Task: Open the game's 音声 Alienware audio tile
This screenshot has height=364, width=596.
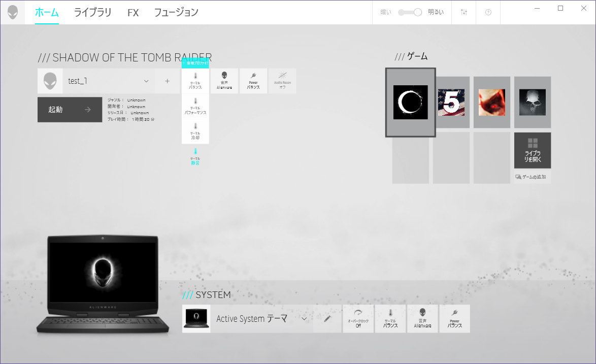Action: (224, 81)
